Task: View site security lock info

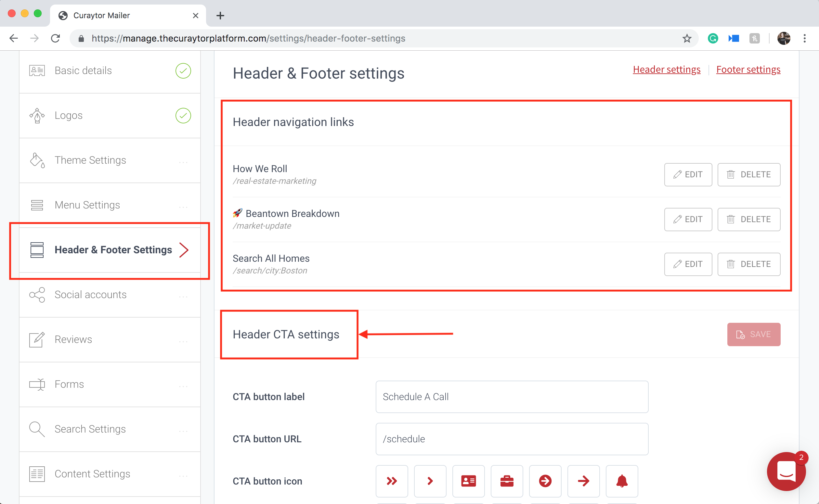Action: point(81,39)
